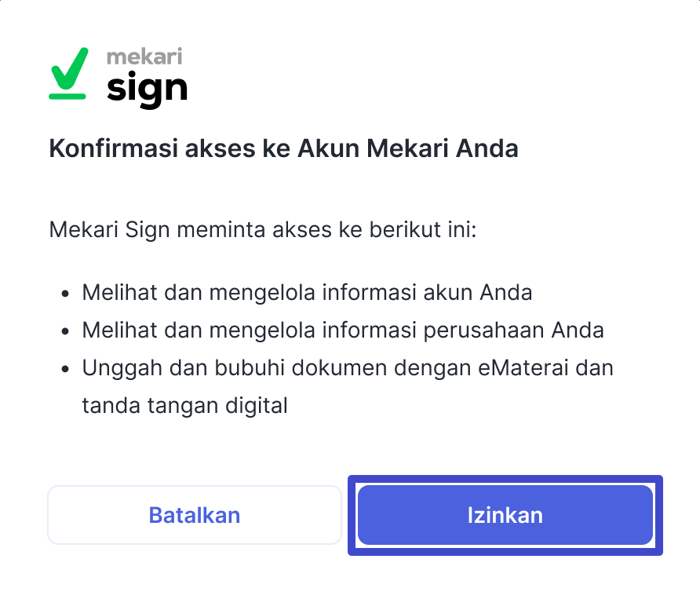Screen dimensions: 700x599
Task: Click bullet dot before "informasi perusahaan Anda"
Action: coord(66,331)
